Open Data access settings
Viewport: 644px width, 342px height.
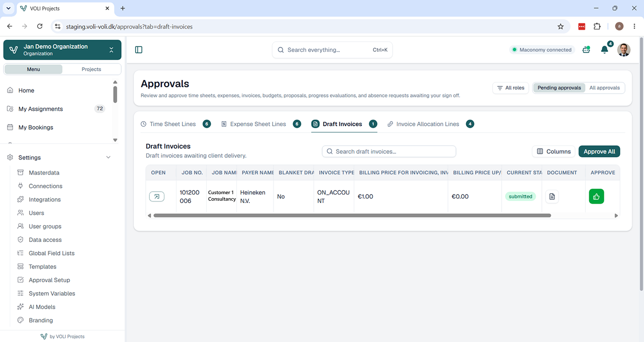45,240
